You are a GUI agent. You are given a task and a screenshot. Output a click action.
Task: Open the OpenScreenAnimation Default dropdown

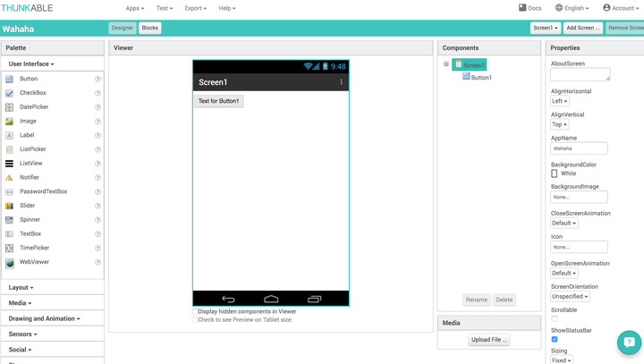563,273
